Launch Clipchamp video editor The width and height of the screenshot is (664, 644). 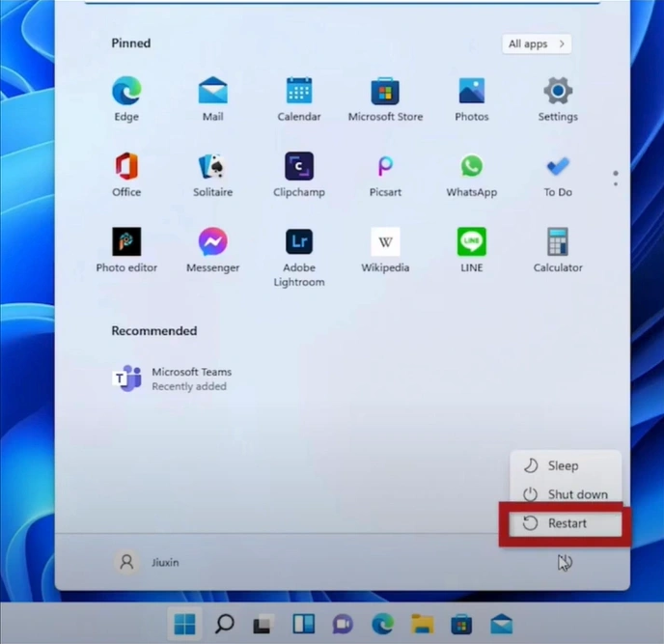(x=299, y=174)
